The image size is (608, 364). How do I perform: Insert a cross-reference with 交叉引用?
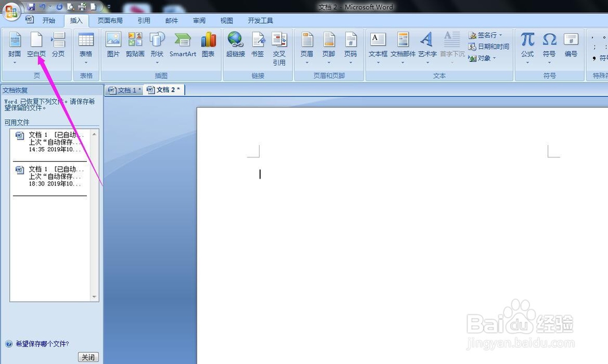click(279, 49)
